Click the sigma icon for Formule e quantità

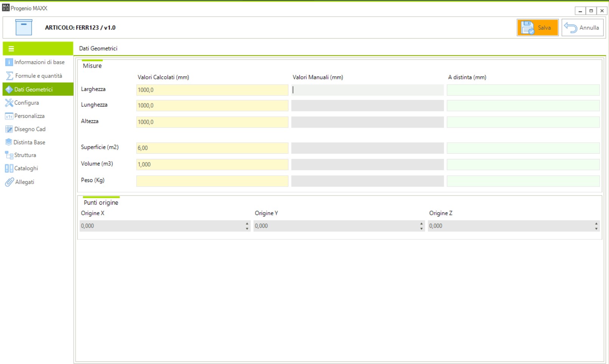[x=9, y=76]
